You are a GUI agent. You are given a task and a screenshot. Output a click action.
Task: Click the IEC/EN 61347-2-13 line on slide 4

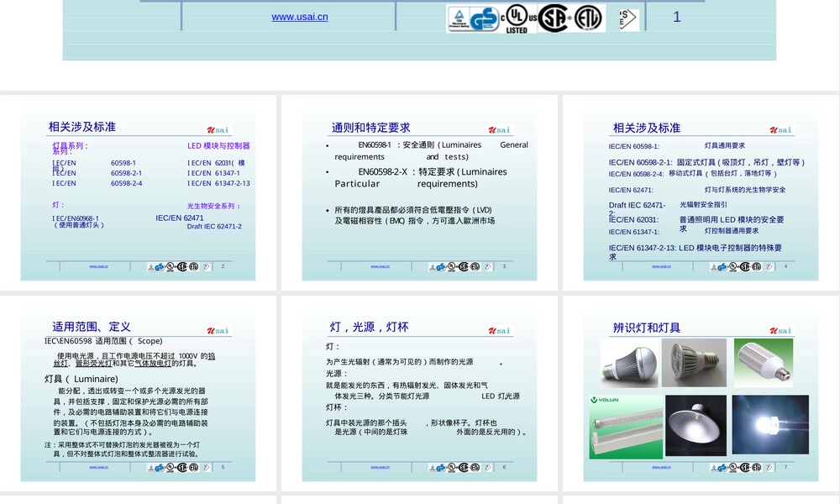696,252
